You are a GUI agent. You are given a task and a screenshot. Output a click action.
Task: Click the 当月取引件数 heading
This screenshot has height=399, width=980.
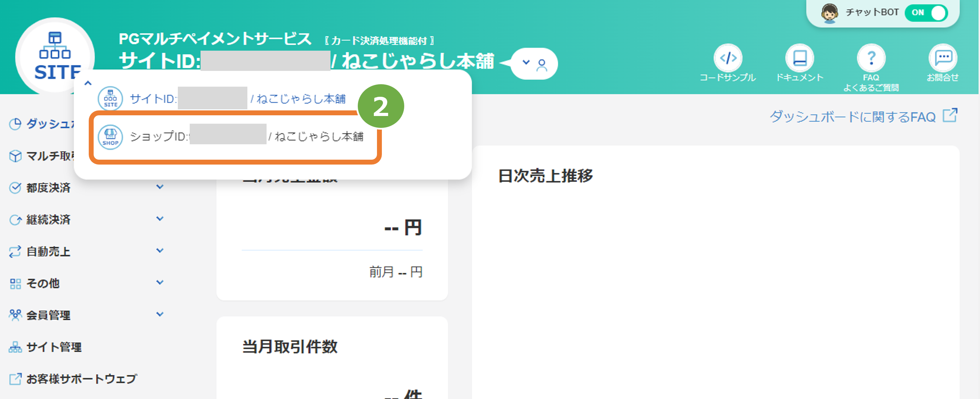(x=290, y=347)
